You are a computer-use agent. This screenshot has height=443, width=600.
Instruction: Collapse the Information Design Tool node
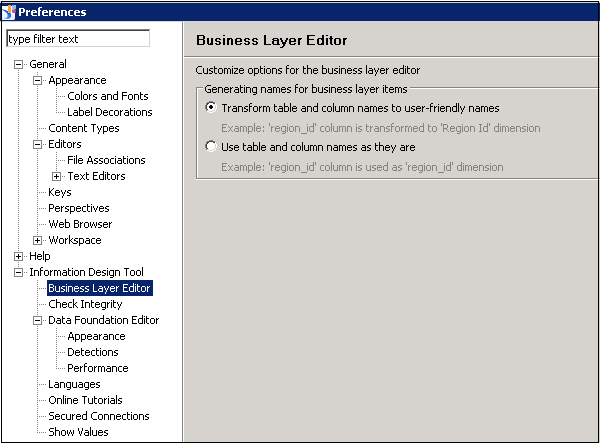(x=18, y=272)
